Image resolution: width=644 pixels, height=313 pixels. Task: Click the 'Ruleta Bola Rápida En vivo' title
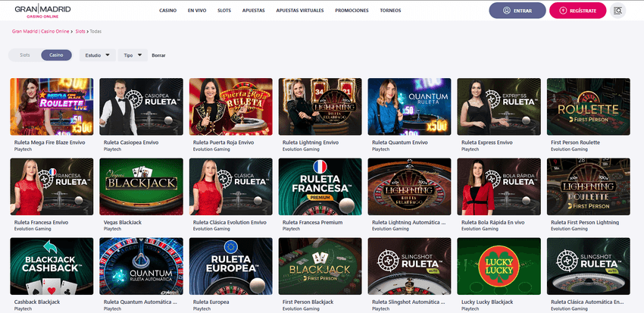tap(493, 222)
